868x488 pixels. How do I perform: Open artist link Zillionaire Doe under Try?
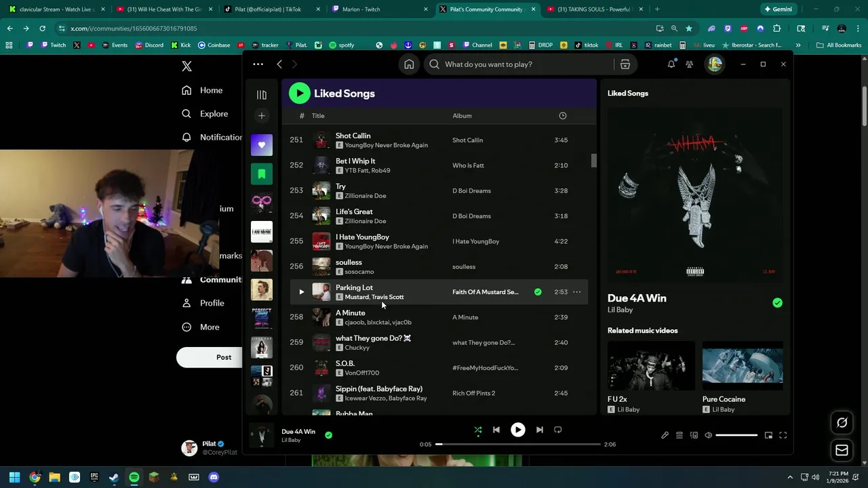366,196
